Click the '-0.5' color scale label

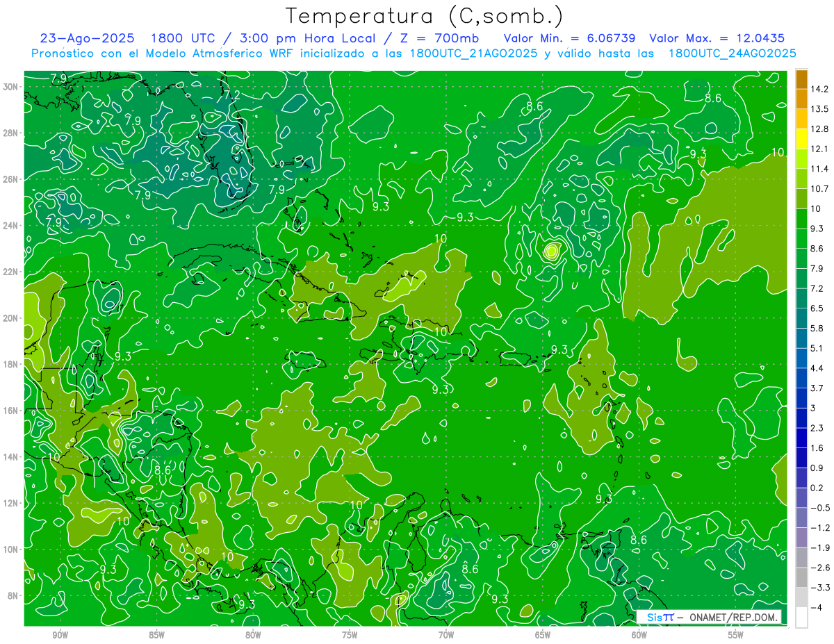click(819, 508)
